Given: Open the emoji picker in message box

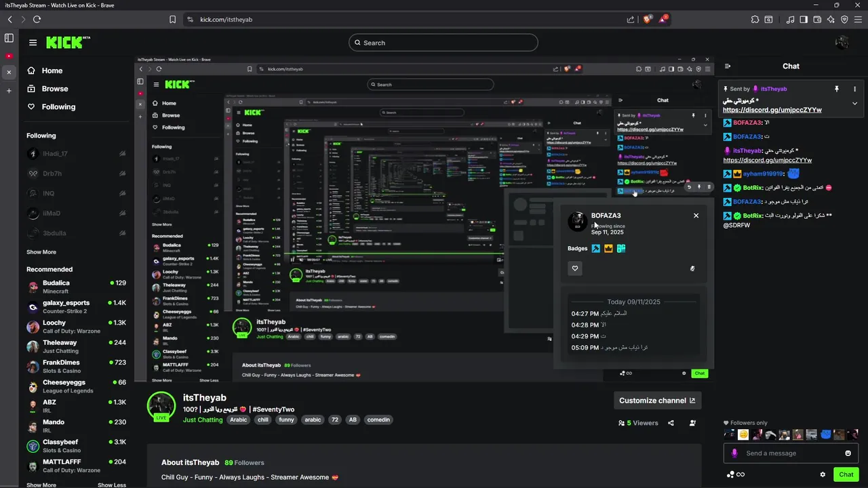Looking at the screenshot, I should click(848, 453).
